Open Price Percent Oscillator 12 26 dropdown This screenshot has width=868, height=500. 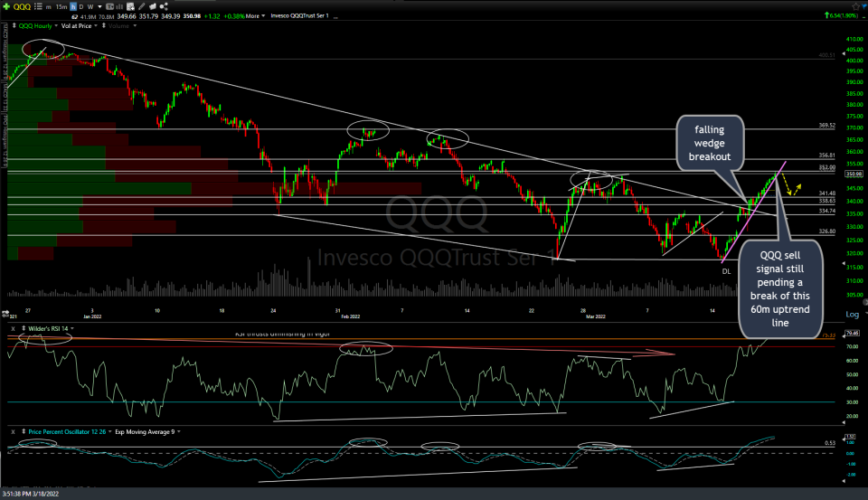[109, 432]
